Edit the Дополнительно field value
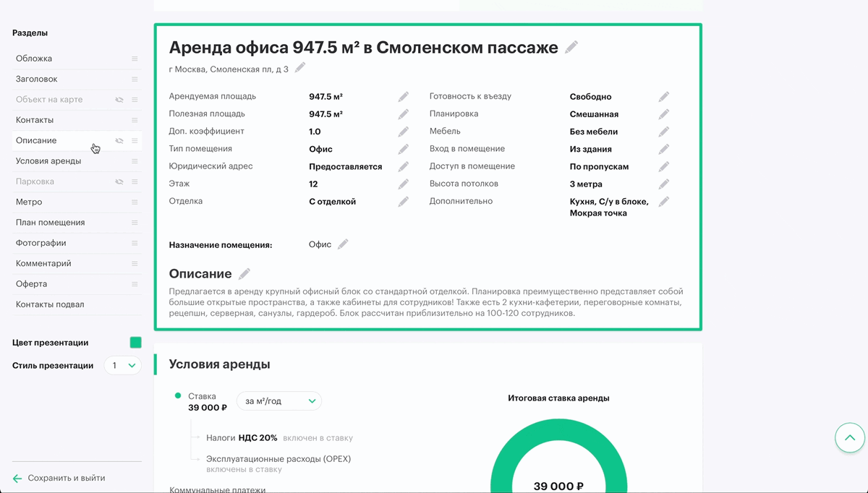The image size is (868, 493). (663, 201)
